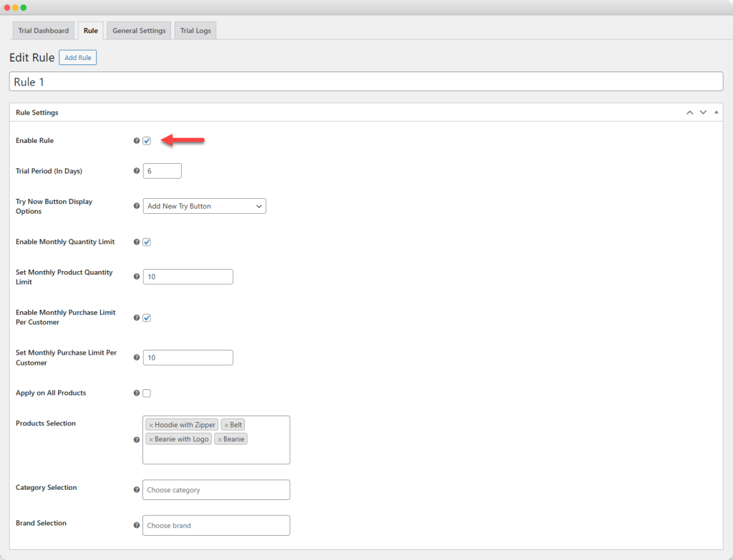Open Try Now Button Display Options dropdown
This screenshot has width=733, height=560.
pyautogui.click(x=205, y=206)
